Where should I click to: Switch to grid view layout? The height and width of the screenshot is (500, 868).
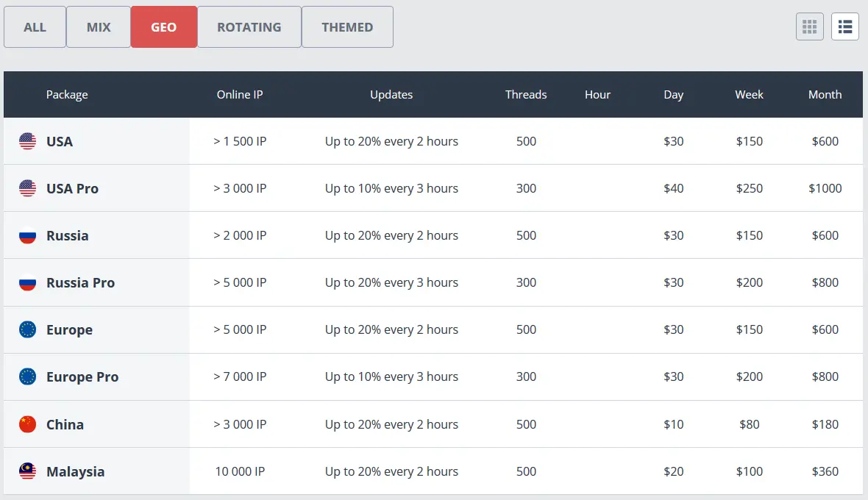pos(809,26)
